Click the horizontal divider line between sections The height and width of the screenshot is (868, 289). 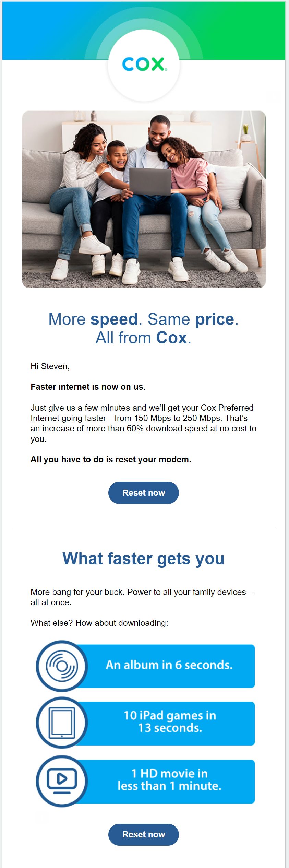click(144, 528)
